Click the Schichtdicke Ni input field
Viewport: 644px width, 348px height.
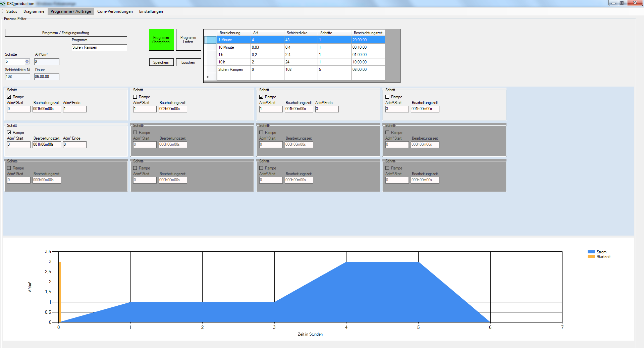[17, 77]
